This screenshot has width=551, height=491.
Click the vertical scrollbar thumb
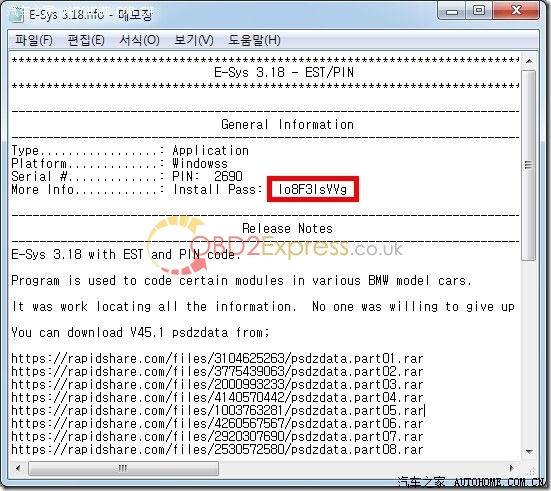529,165
